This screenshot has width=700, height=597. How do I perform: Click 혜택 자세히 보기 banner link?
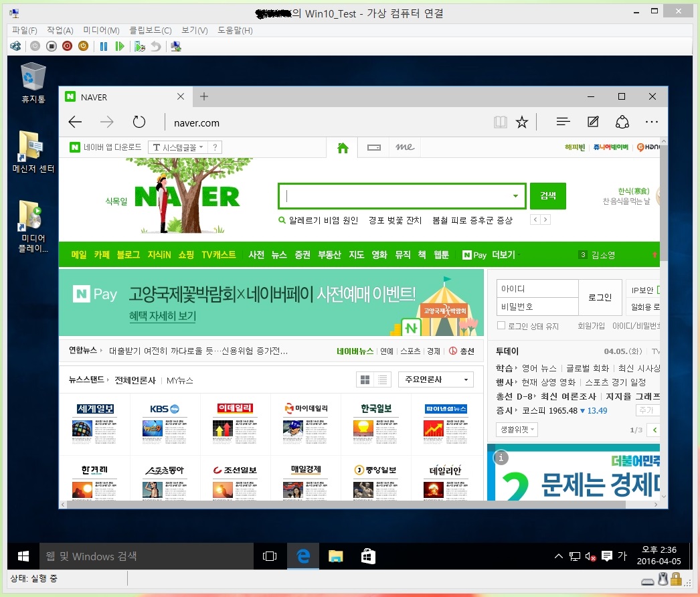(x=163, y=316)
